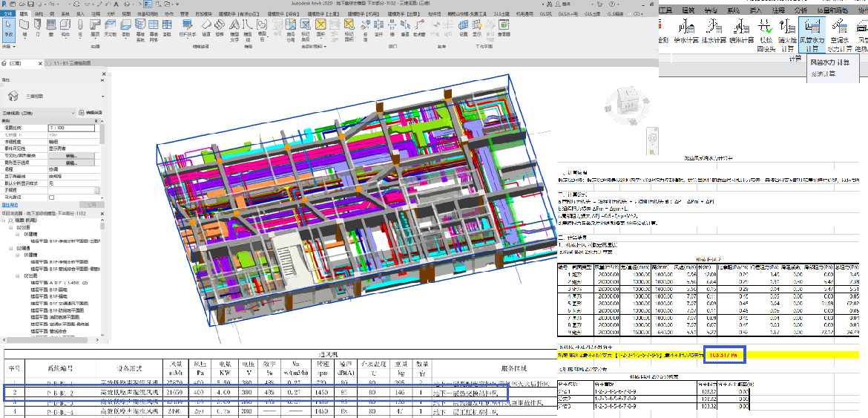This screenshot has height=418, width=868.
Task: Pick the Wall (墙) tool
Action: pos(24,27)
